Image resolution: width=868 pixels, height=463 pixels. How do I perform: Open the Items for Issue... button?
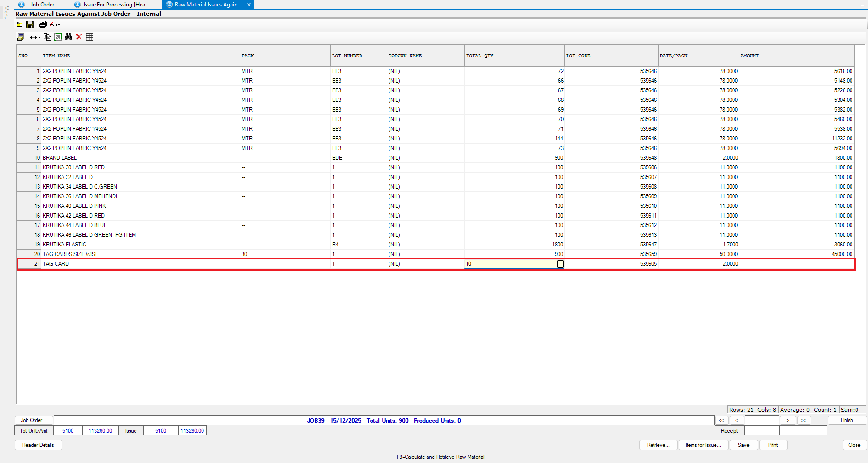pos(703,445)
